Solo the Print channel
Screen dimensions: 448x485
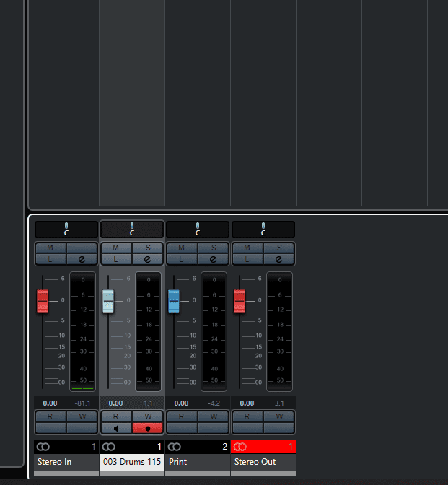tap(213, 248)
